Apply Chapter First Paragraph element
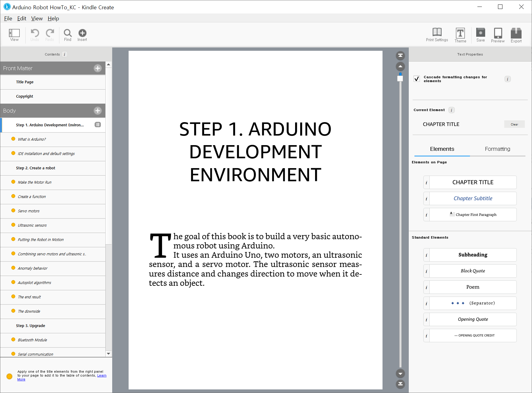 [473, 215]
